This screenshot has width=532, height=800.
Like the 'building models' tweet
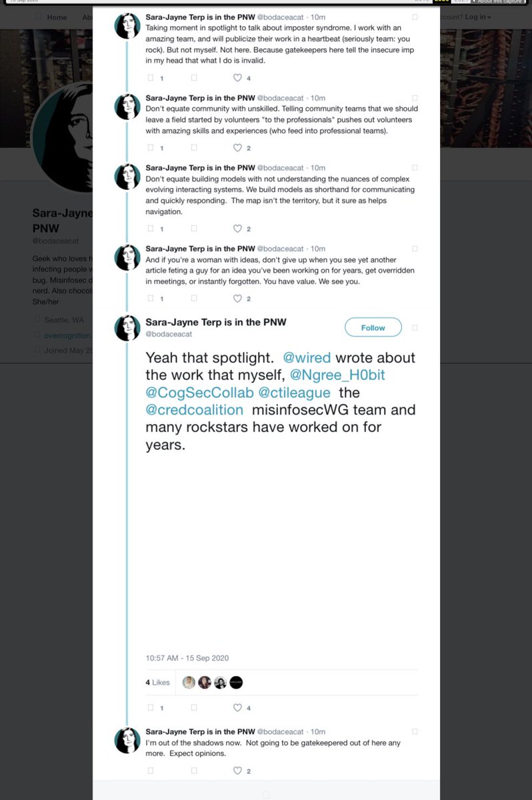(237, 229)
